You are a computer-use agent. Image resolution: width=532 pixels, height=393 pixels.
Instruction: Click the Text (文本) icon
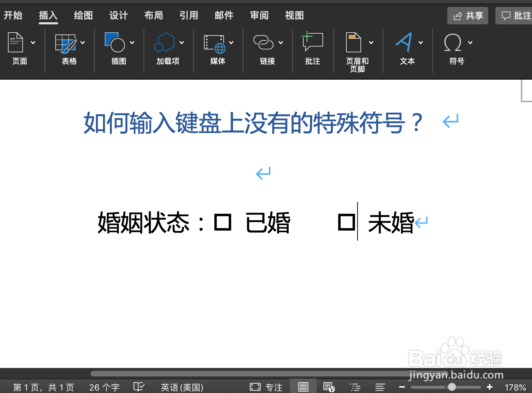404,42
